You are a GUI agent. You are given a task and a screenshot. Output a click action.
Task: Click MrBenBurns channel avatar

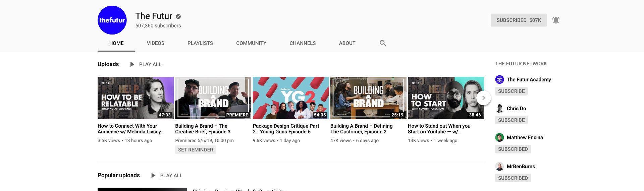pyautogui.click(x=499, y=167)
